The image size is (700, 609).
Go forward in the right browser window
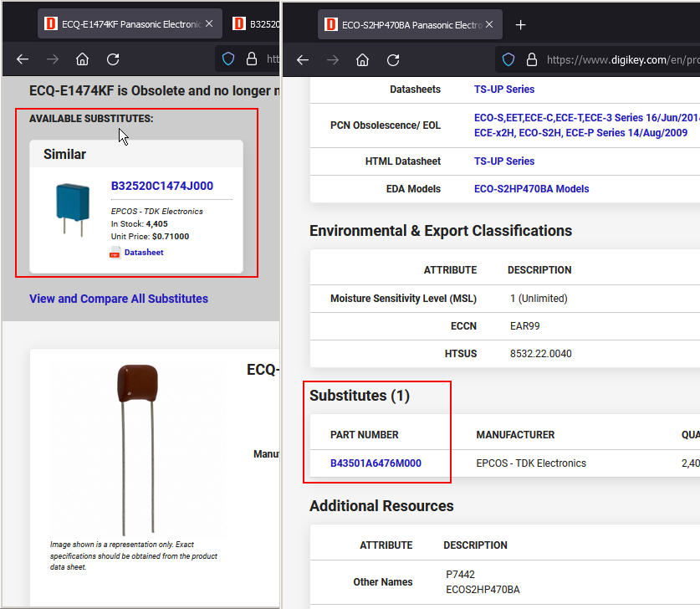[333, 60]
